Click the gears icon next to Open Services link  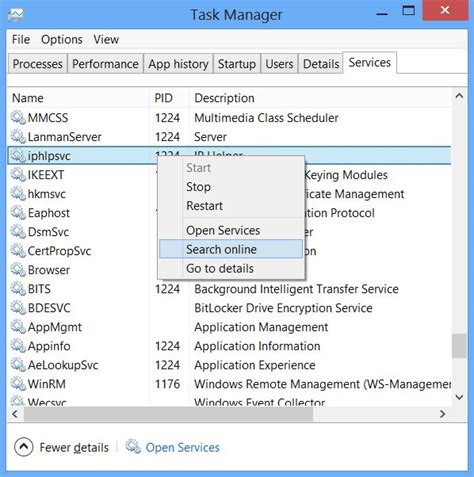(133, 447)
